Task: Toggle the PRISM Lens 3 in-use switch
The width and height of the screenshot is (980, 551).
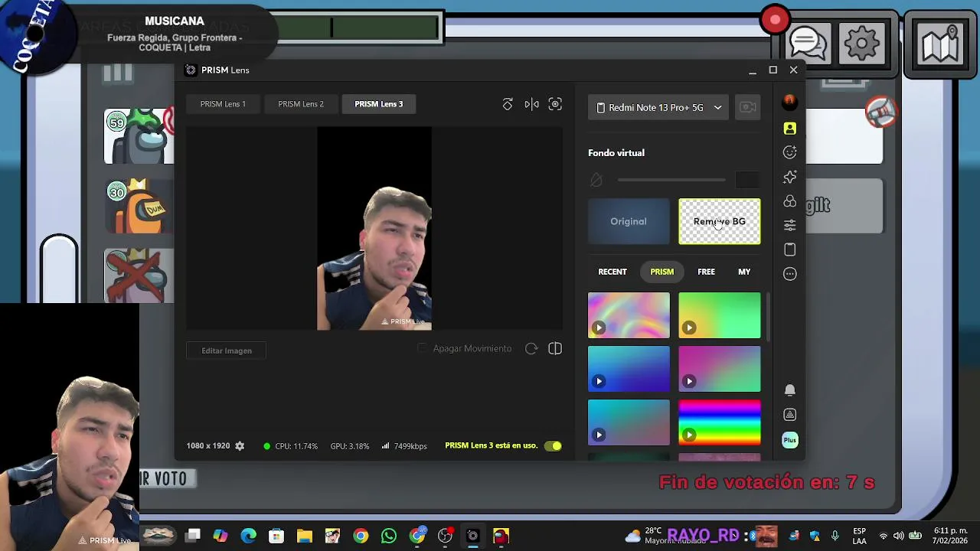Action: [x=553, y=446]
